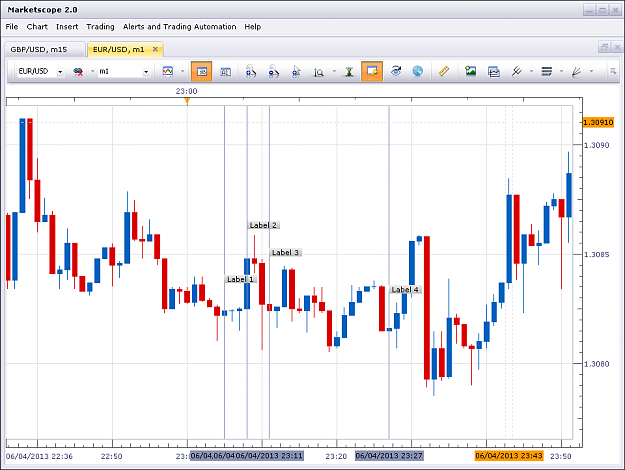Expand the zoom tool dropdown arrow
The width and height of the screenshot is (625, 470).
(x=334, y=72)
